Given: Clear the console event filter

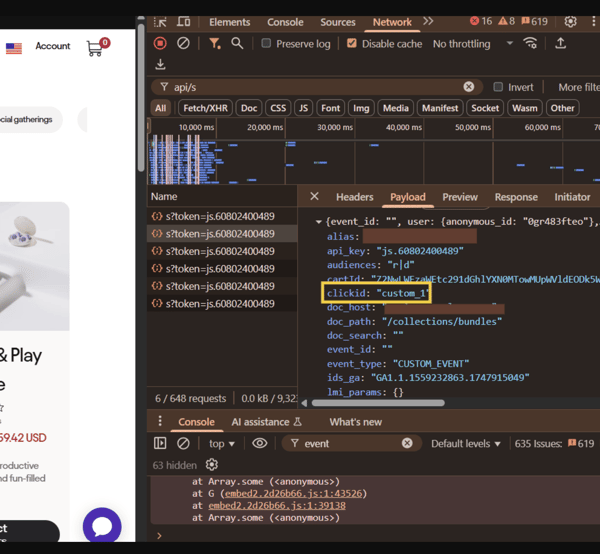Looking at the screenshot, I should [x=407, y=443].
